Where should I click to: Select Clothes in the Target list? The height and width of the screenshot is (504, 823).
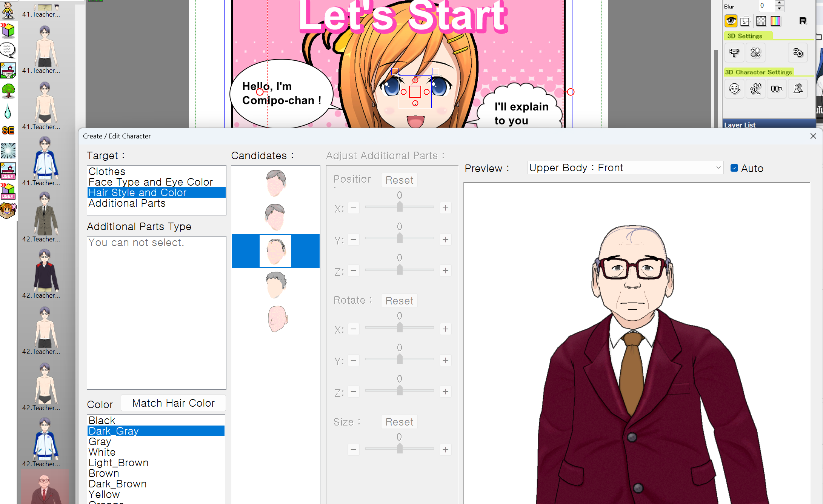[107, 172]
